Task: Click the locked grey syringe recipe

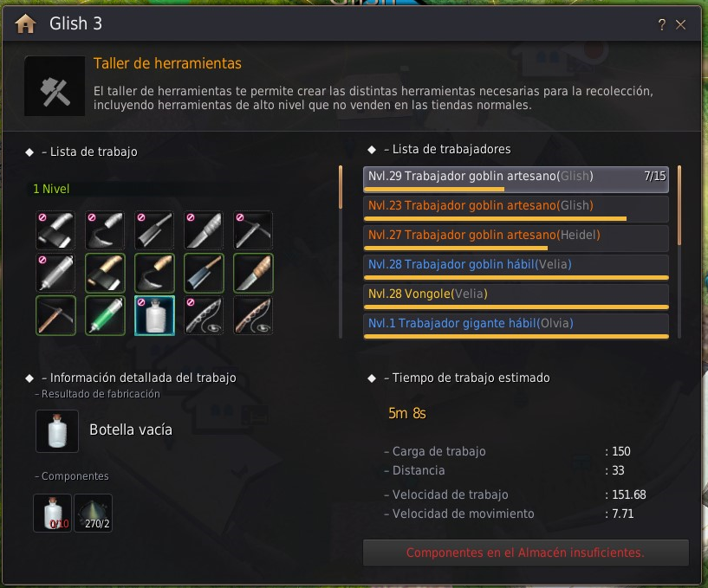Action: pyautogui.click(x=55, y=273)
